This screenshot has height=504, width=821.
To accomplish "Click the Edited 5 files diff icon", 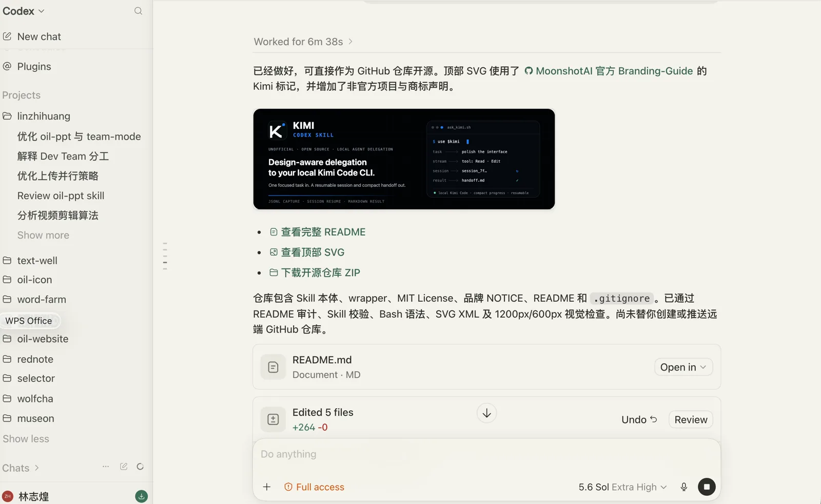I will [x=273, y=420].
